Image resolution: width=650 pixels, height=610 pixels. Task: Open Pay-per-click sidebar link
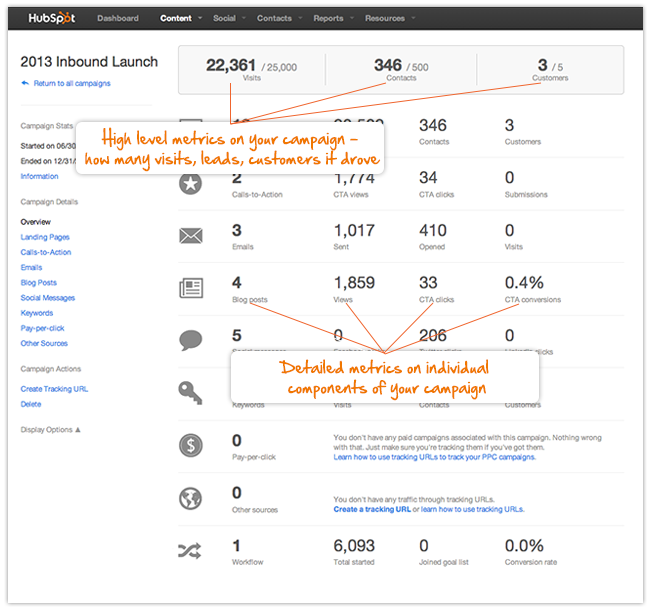42,328
